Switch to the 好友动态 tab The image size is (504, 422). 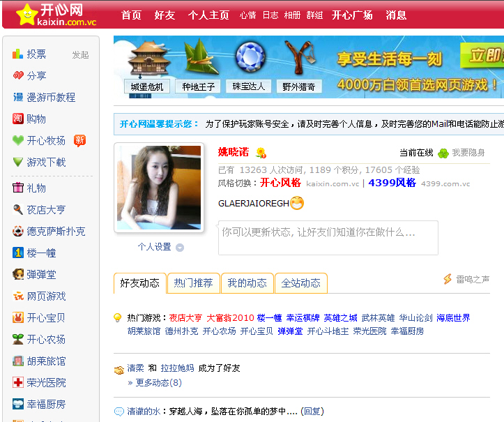tap(140, 283)
